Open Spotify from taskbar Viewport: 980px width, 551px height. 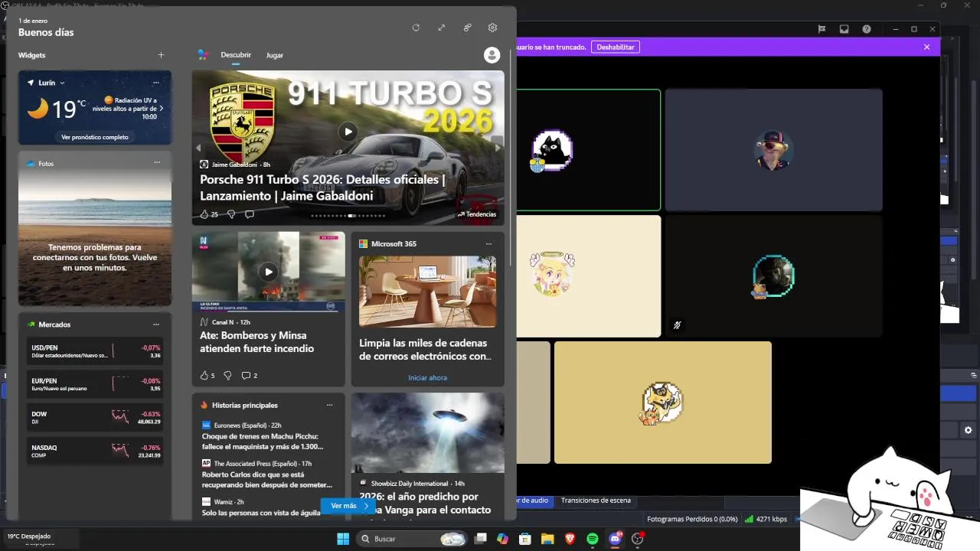(x=593, y=539)
